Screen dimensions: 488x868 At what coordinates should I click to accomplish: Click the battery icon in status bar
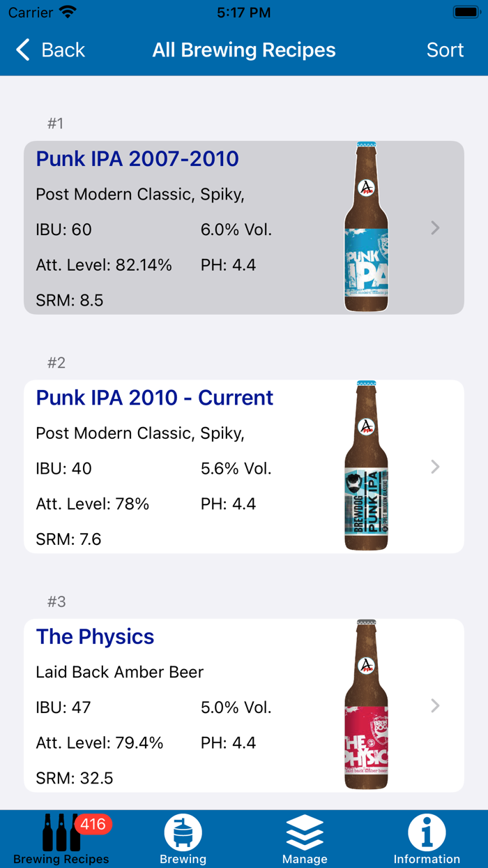click(x=461, y=11)
